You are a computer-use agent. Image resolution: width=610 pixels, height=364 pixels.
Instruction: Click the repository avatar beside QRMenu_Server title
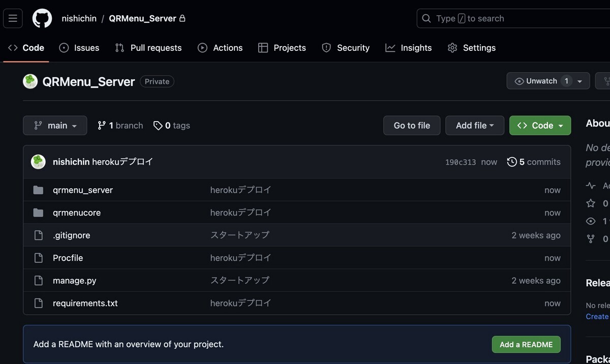(x=30, y=81)
